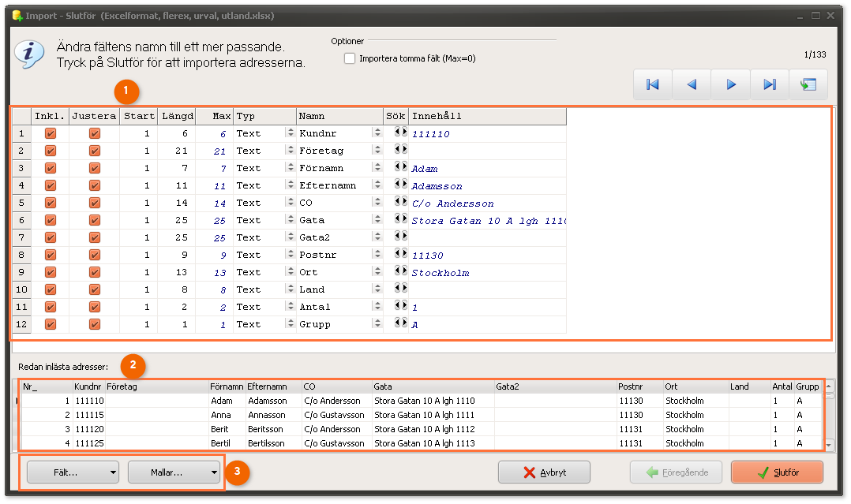This screenshot has height=504, width=851.
Task: Uncheck Justera for Grupp row
Action: (x=95, y=324)
